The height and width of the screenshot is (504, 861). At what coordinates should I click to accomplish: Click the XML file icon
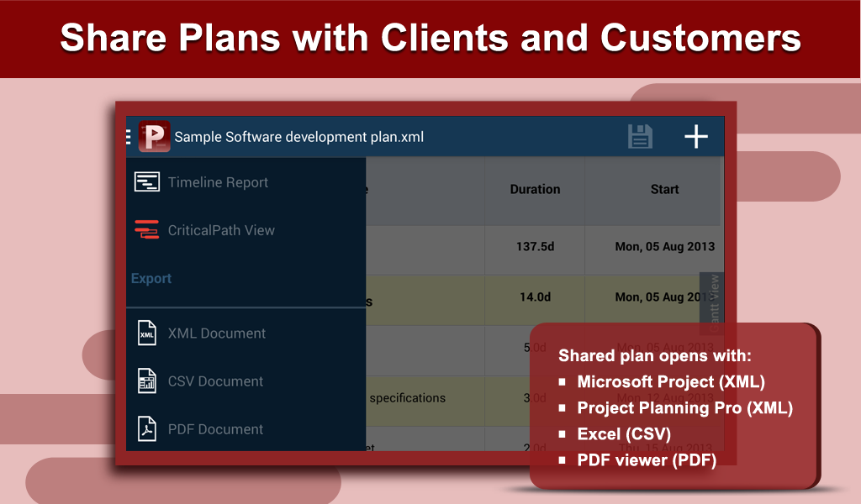(146, 333)
